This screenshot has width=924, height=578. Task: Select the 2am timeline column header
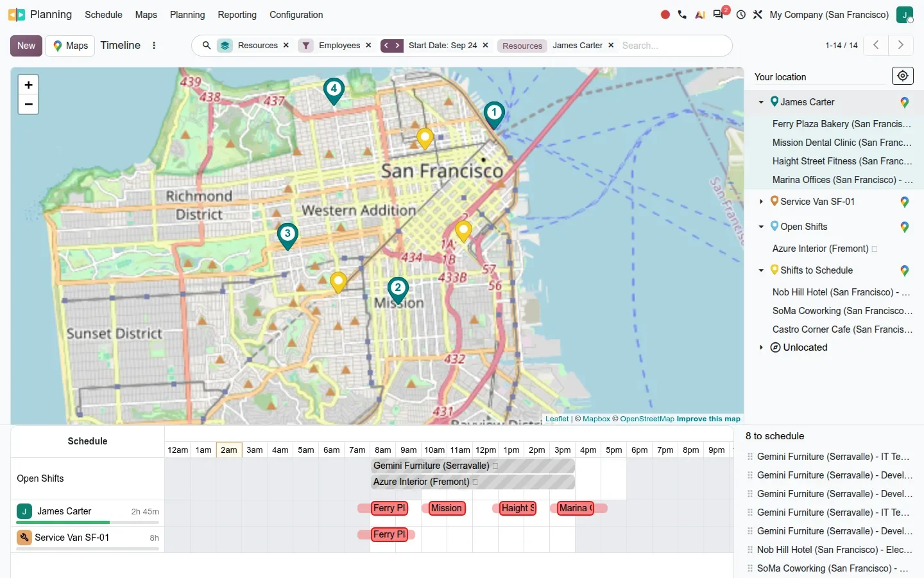coord(229,450)
